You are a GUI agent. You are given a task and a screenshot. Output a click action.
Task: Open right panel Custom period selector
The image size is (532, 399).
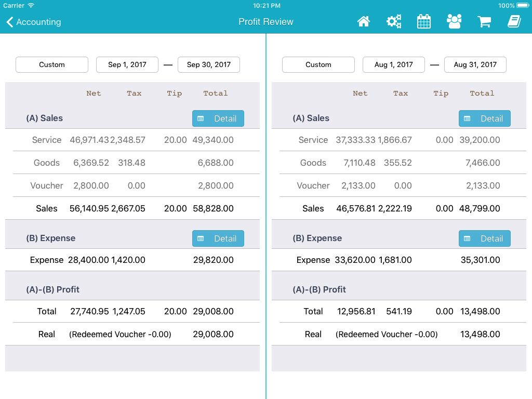[x=318, y=65]
